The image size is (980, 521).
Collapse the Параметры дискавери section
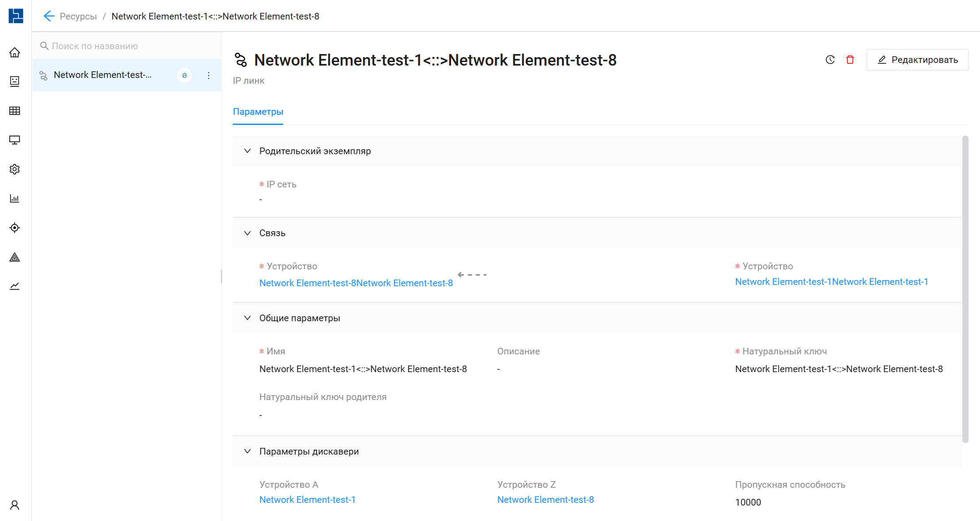point(247,451)
